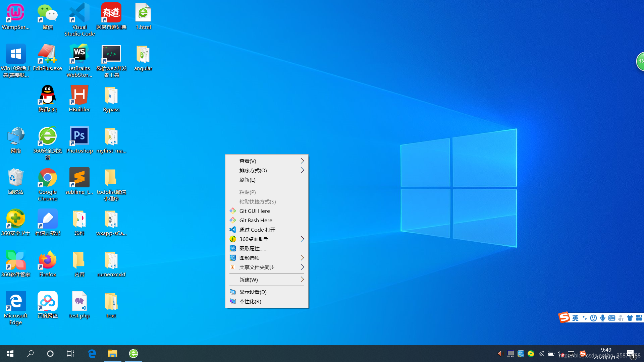Toggle Sogou input language 英 button
This screenshot has width=644, height=362.
[x=575, y=318]
